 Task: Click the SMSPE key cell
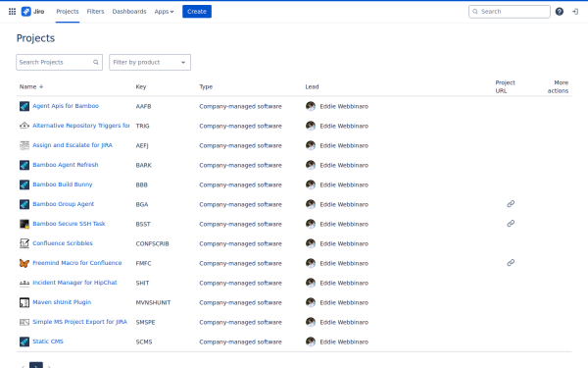coord(145,322)
